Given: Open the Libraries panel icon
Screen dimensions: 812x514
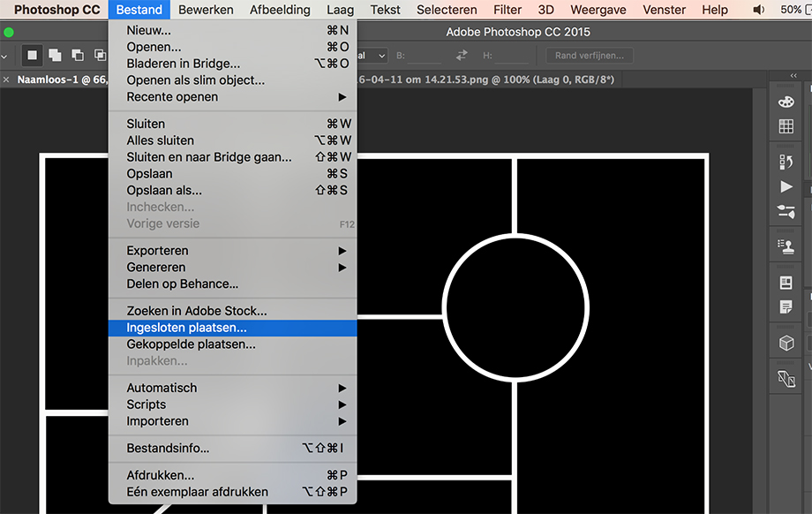Looking at the screenshot, I should pyautogui.click(x=786, y=283).
